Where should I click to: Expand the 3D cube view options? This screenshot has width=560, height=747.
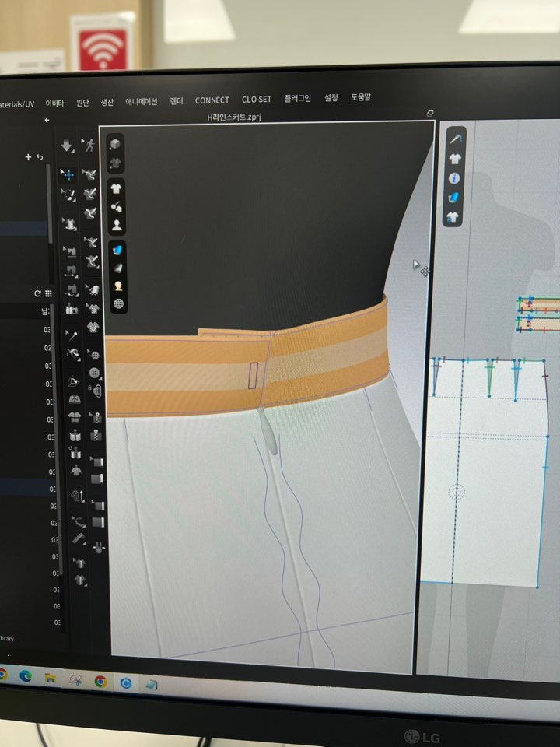click(115, 144)
